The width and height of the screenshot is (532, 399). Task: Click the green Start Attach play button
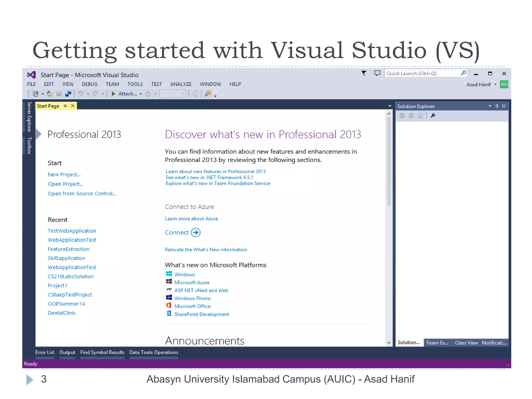coord(113,94)
